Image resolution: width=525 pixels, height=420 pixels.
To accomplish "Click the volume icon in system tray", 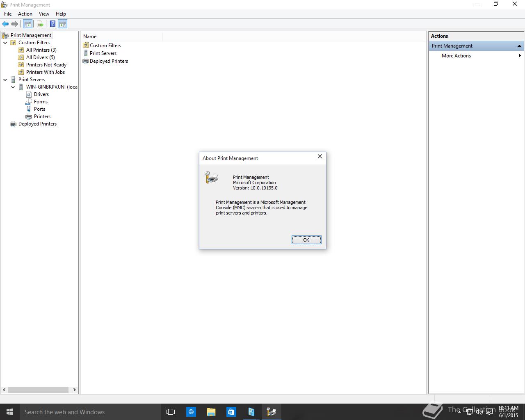I will pyautogui.click(x=479, y=412).
